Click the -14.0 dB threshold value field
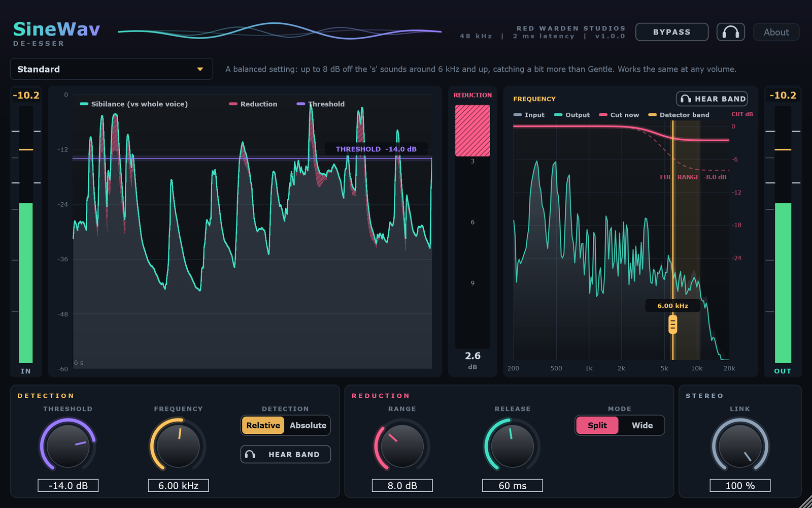The height and width of the screenshot is (508, 812). [x=68, y=486]
